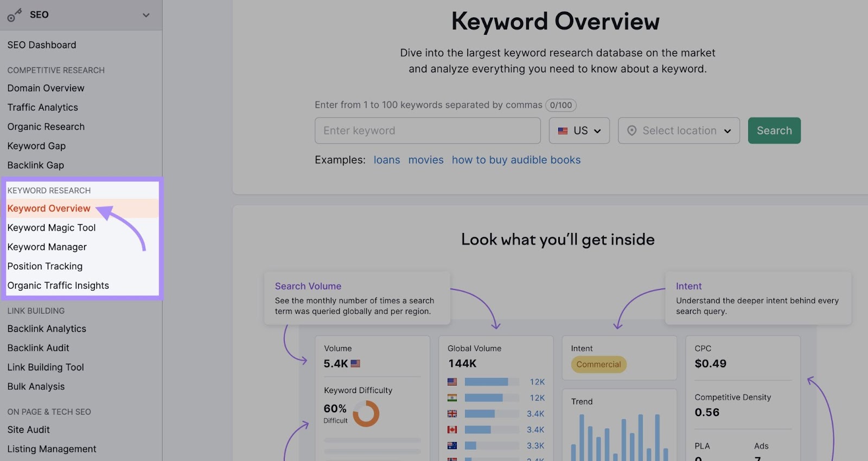Open Listing Management
Screen dimensions: 868x461
click(x=52, y=449)
